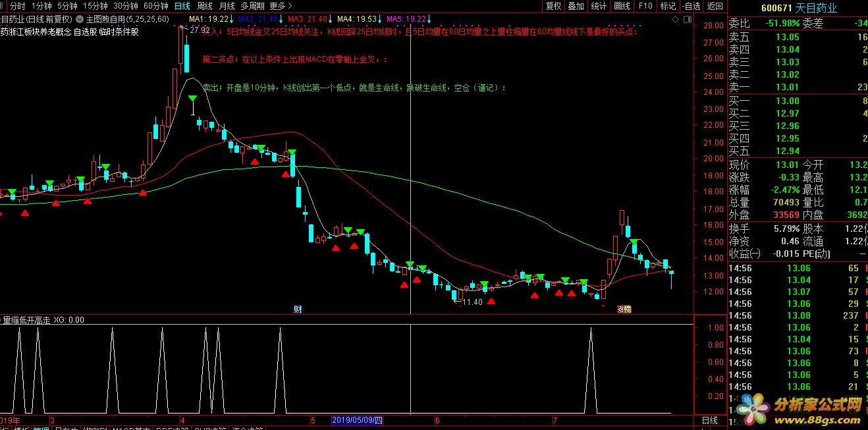Screen dimensions: 868x430
Task: Click the 600671 stock code
Action: (x=776, y=8)
